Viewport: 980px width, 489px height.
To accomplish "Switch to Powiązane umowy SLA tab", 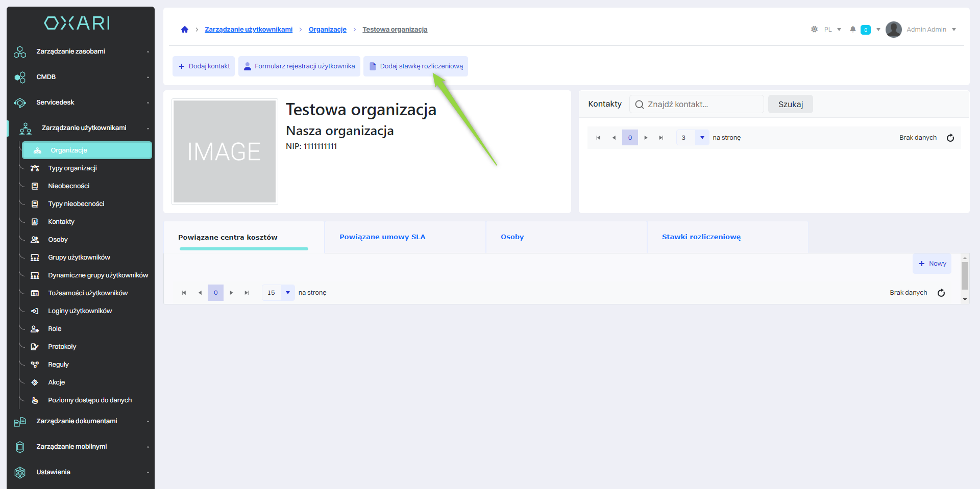I will click(x=382, y=237).
